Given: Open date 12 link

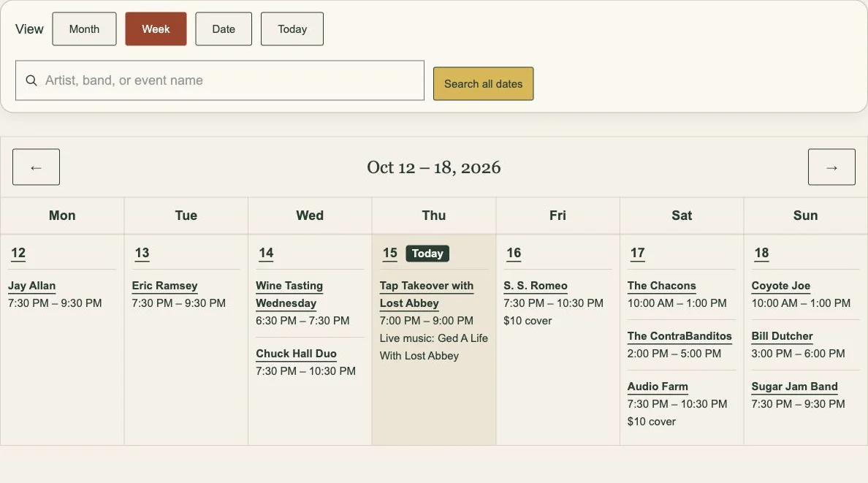Looking at the screenshot, I should pyautogui.click(x=18, y=253).
